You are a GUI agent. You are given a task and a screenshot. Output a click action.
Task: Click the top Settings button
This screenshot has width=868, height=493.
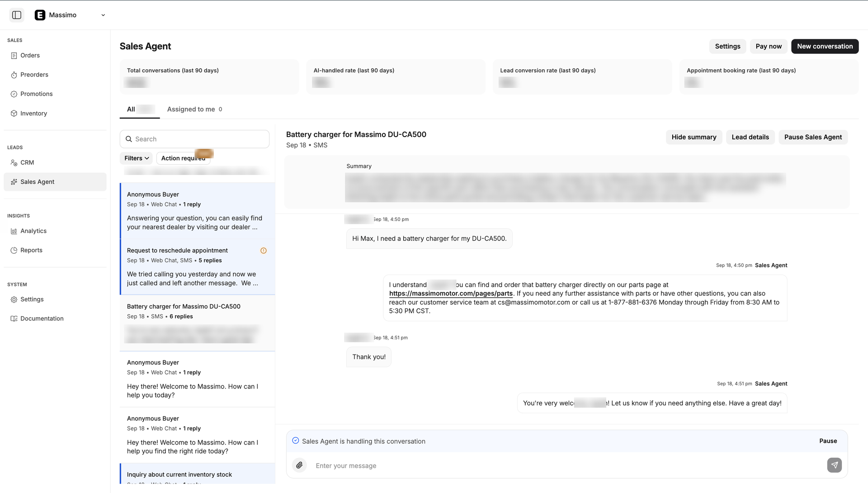[x=727, y=47]
